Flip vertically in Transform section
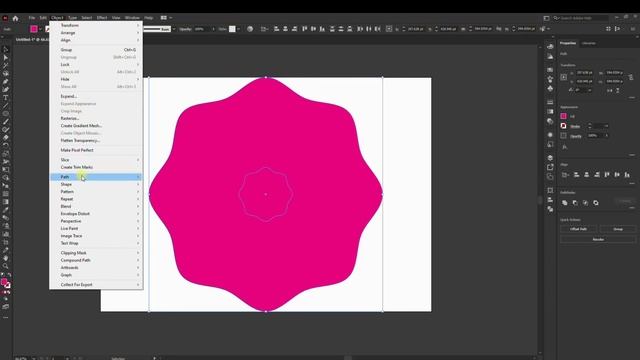640x360 pixels. click(x=618, y=91)
